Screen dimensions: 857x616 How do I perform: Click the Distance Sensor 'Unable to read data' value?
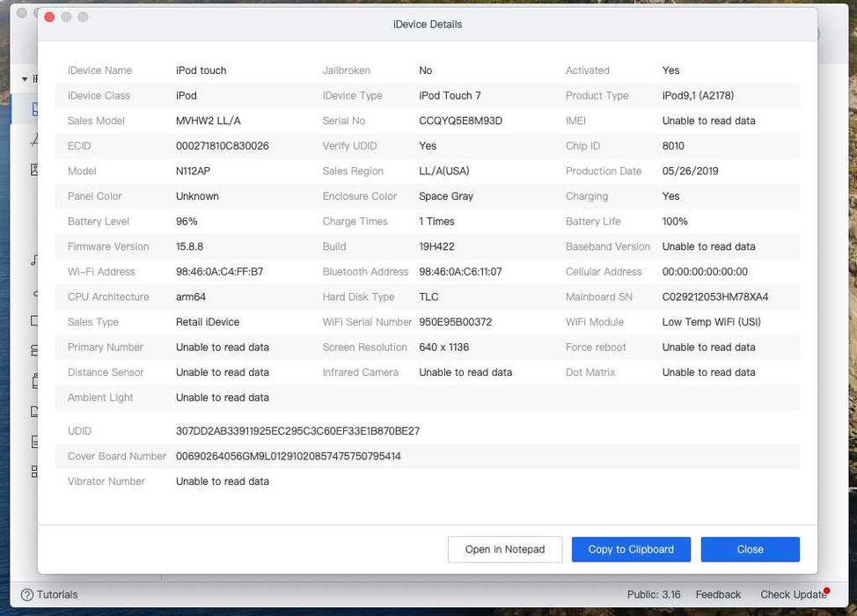point(223,372)
